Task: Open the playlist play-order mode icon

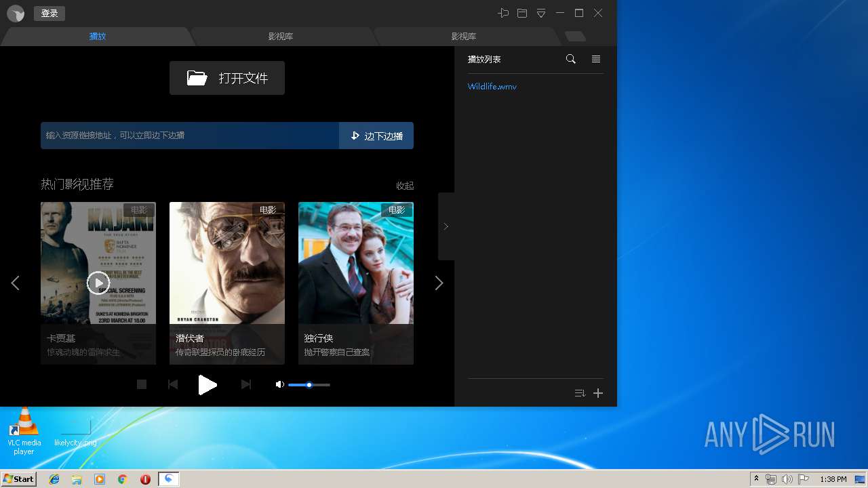Action: [x=580, y=393]
